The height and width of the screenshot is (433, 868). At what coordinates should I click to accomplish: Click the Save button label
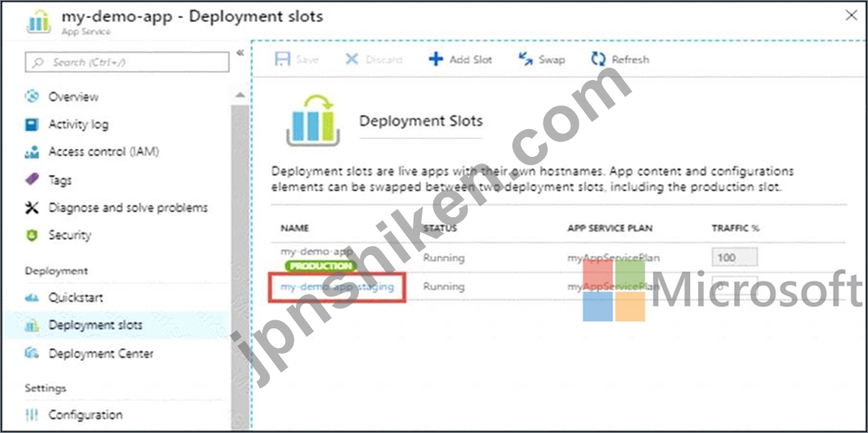307,60
